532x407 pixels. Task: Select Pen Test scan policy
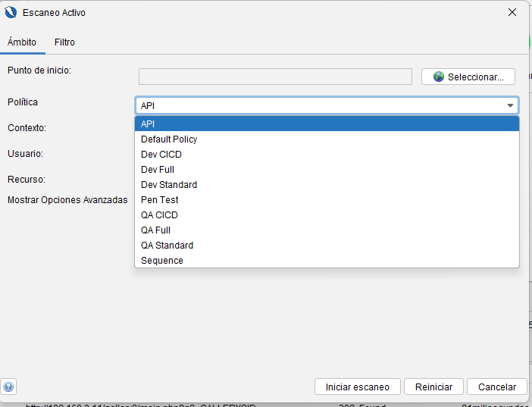tap(326, 200)
